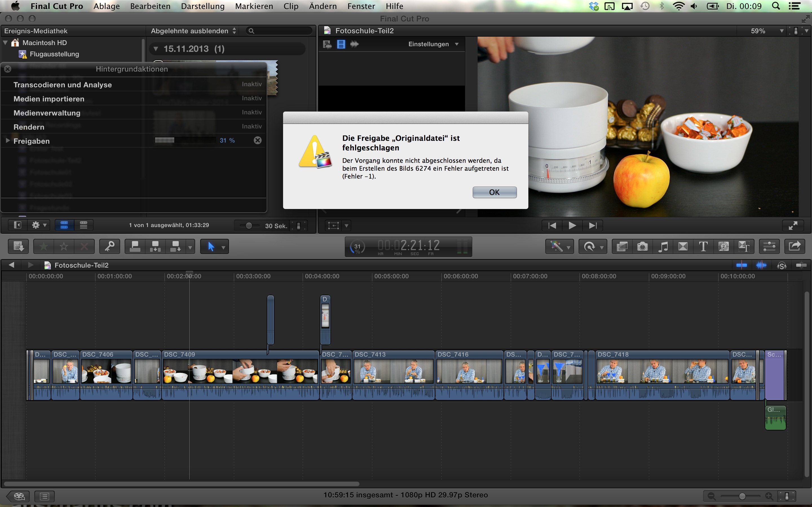Adjust the timeline zoom slider
812x507 pixels.
[742, 496]
